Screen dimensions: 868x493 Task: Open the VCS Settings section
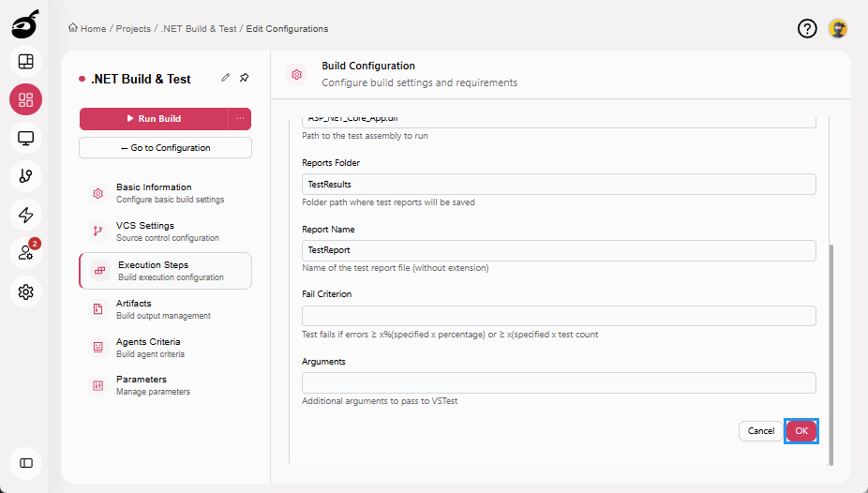166,232
